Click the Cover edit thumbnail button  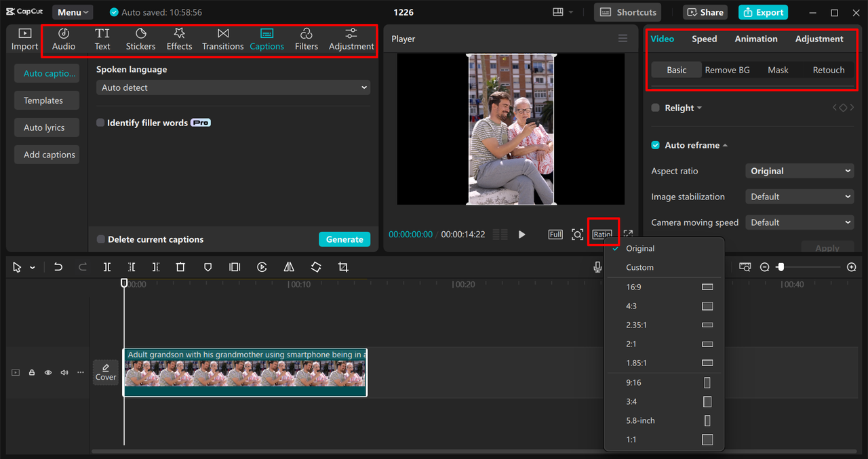click(x=106, y=372)
